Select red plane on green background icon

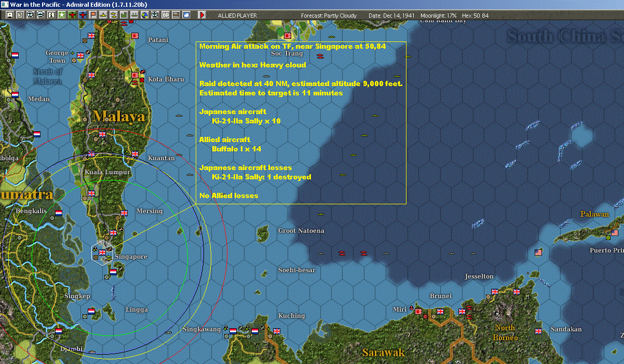click(x=72, y=16)
